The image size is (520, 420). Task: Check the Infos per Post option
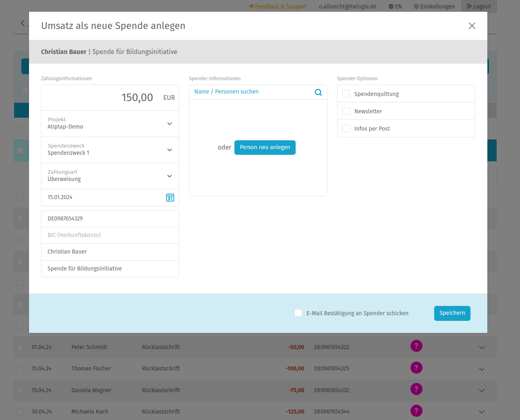(346, 129)
